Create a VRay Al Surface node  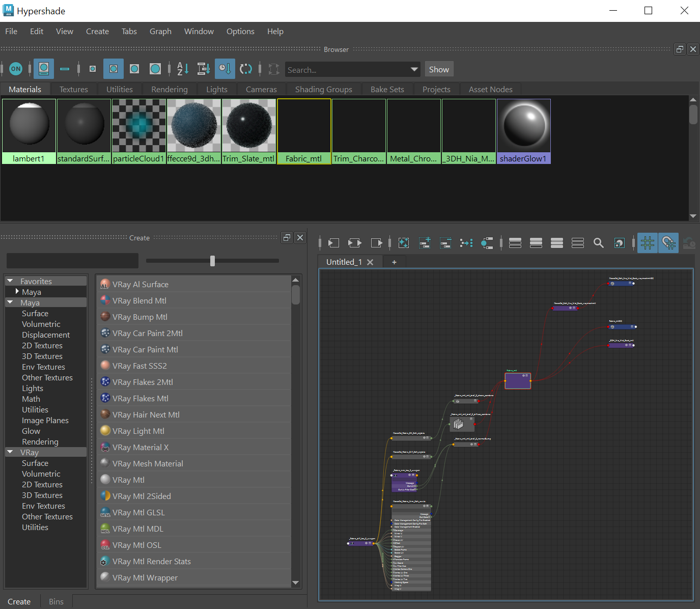[x=194, y=284]
